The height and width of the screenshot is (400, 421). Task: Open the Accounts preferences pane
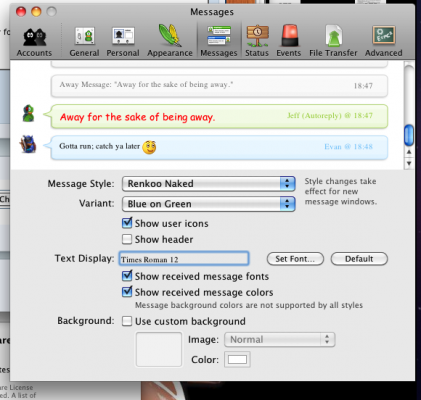pos(34,41)
